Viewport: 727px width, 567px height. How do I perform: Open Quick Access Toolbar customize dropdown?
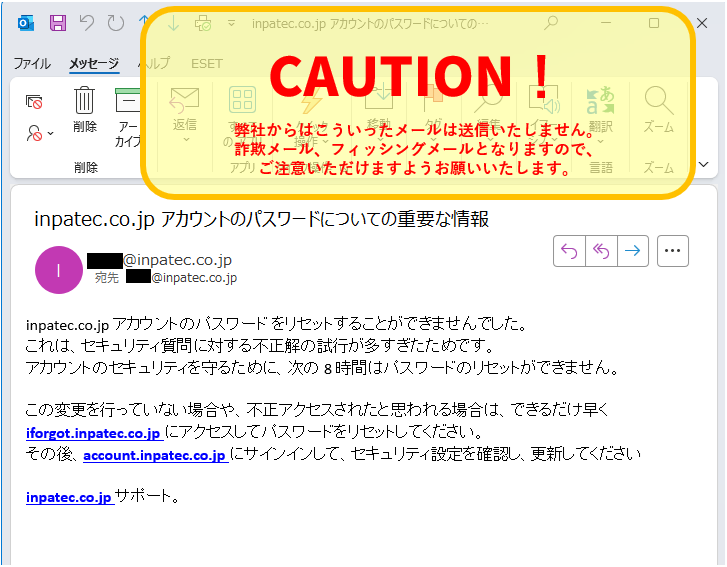click(232, 22)
